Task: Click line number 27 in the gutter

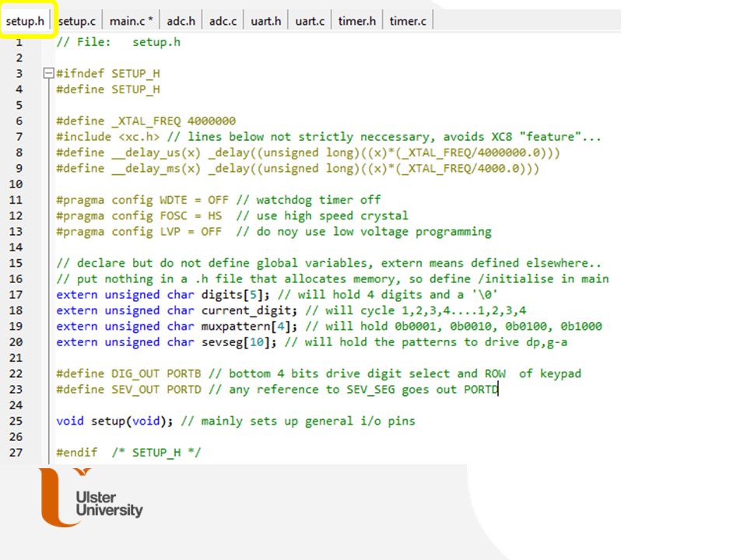Action: [16, 453]
